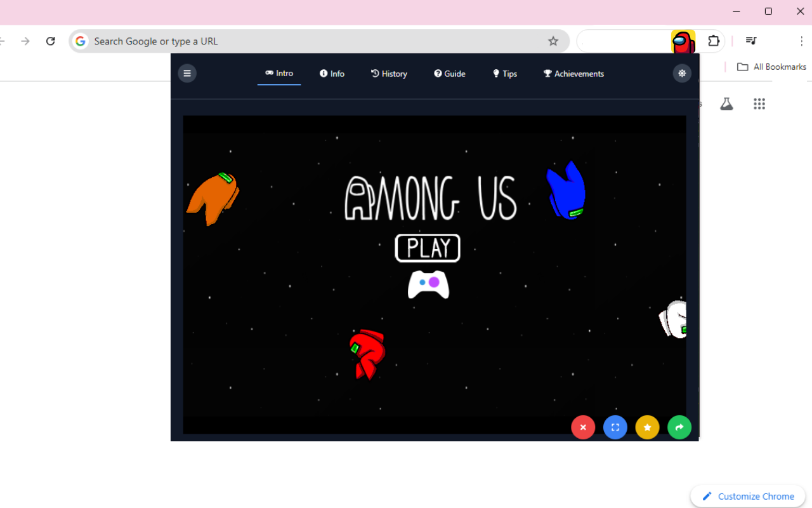Click the Among Us title logo

pos(431,198)
